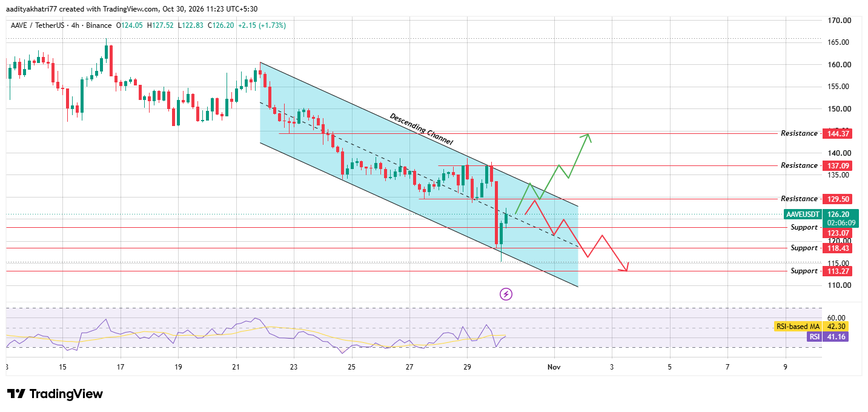Click the TradingView logo at the bottom
The image size is (868, 412).
(x=55, y=394)
